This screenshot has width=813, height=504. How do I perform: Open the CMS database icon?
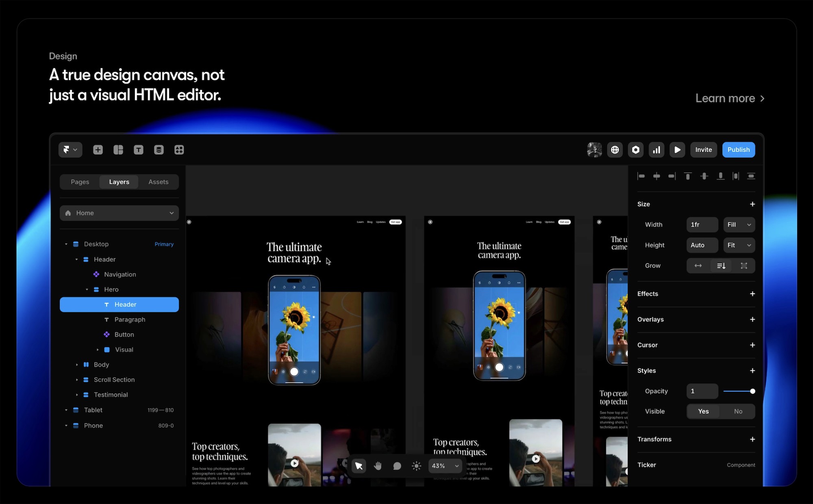click(159, 150)
